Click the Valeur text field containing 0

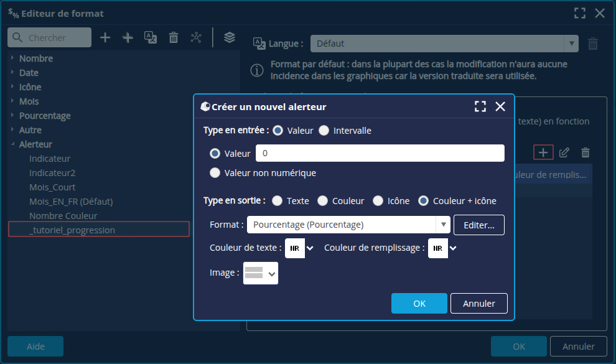tap(380, 153)
